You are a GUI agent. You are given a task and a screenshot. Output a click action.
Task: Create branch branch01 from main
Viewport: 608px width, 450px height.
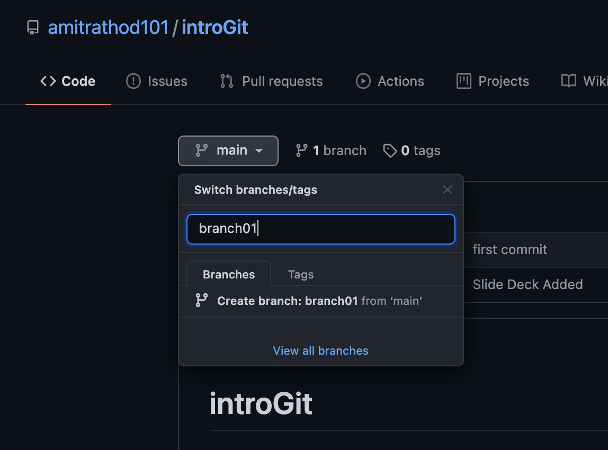tap(321, 301)
